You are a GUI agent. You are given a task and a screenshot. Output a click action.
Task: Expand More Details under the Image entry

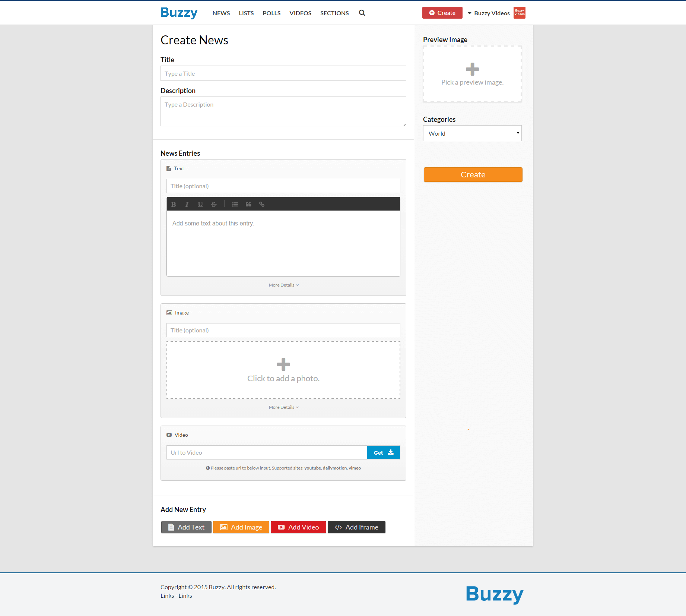283,407
